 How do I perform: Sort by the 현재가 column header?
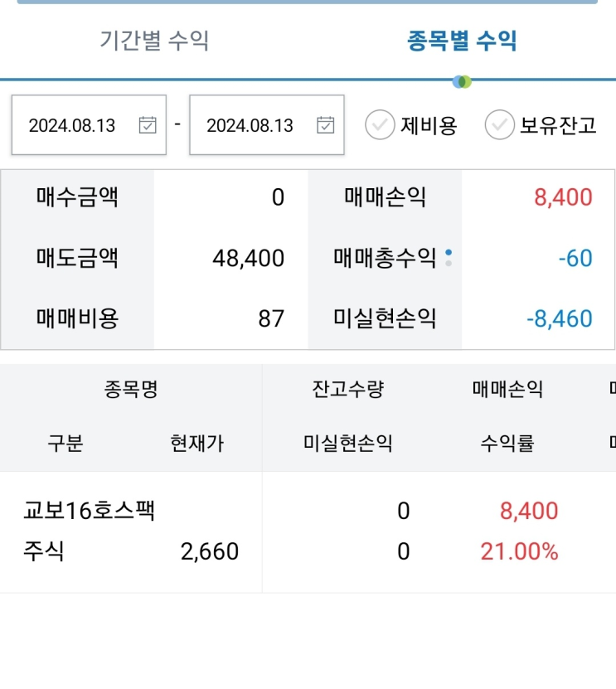pos(196,444)
